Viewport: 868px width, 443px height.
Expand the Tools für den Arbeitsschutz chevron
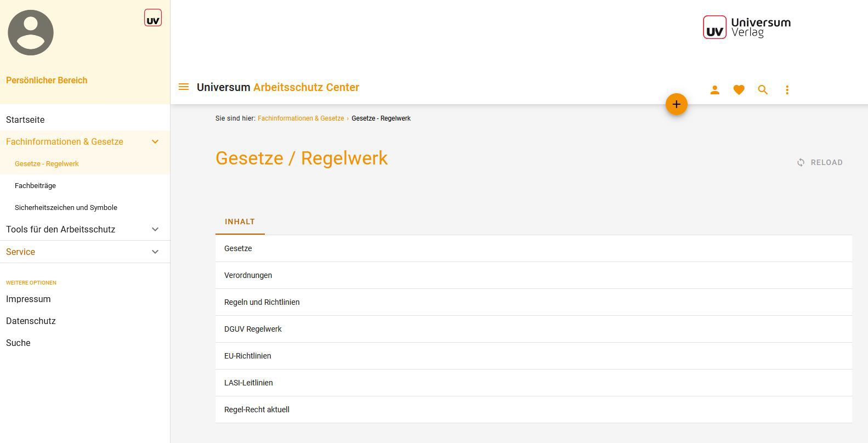click(x=155, y=229)
